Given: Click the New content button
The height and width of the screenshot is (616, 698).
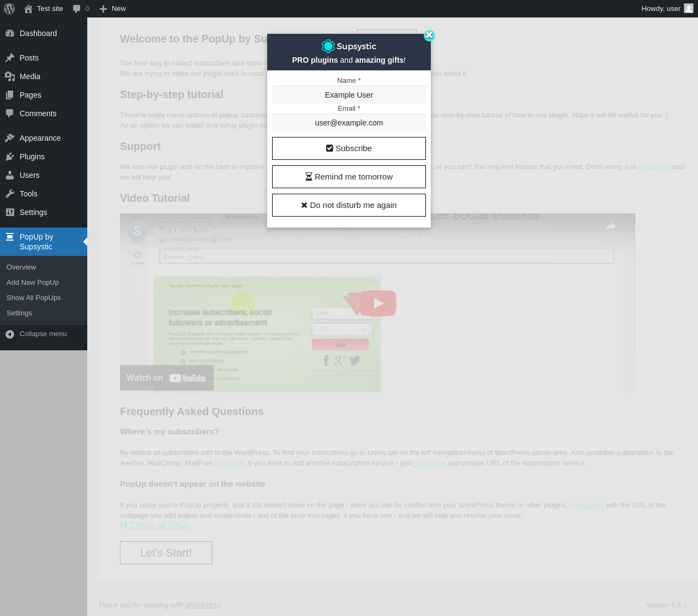Looking at the screenshot, I should click(x=113, y=9).
